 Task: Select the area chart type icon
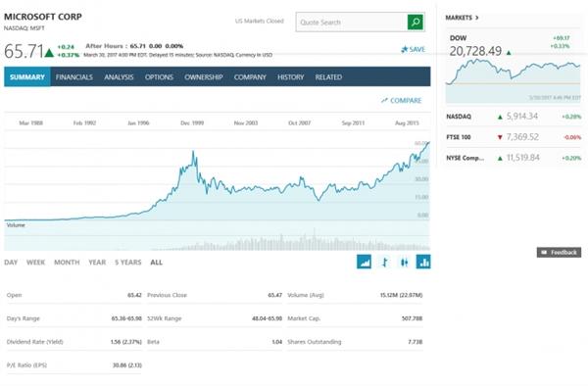(364, 262)
